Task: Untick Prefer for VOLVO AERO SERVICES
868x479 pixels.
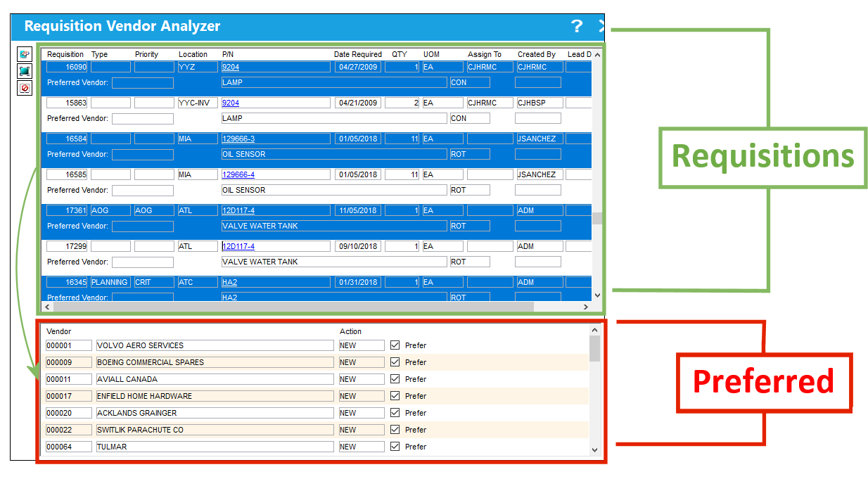Action: (x=395, y=345)
